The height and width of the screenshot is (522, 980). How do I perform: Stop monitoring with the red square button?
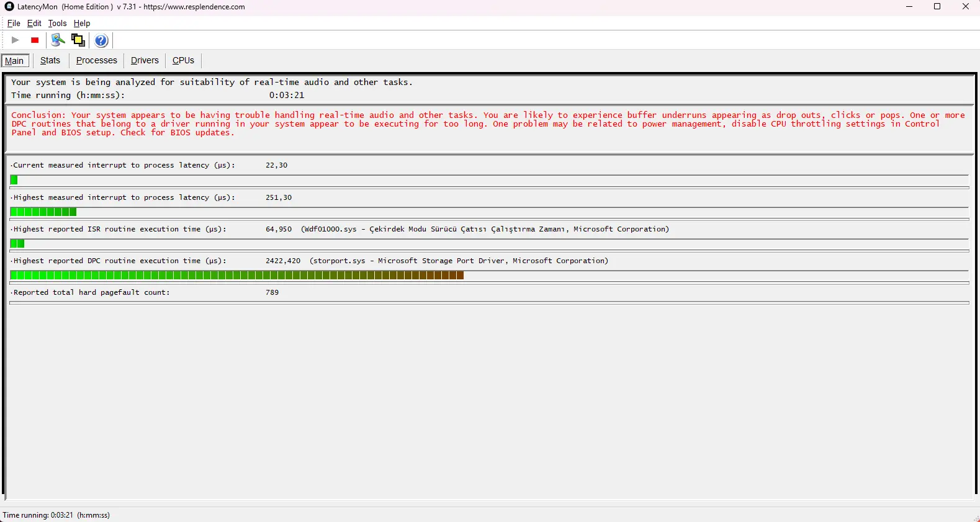tap(35, 40)
